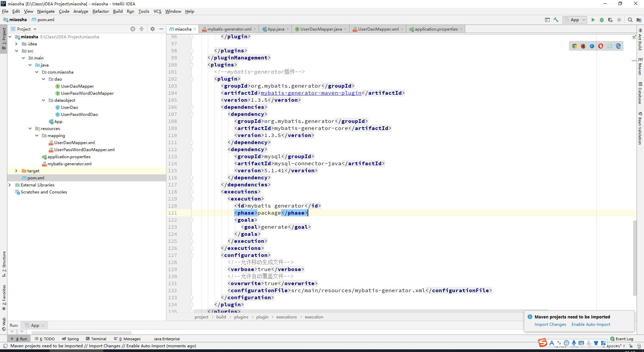Open the Database side panel
Viewport: 644px width, 352px height.
click(x=640, y=93)
